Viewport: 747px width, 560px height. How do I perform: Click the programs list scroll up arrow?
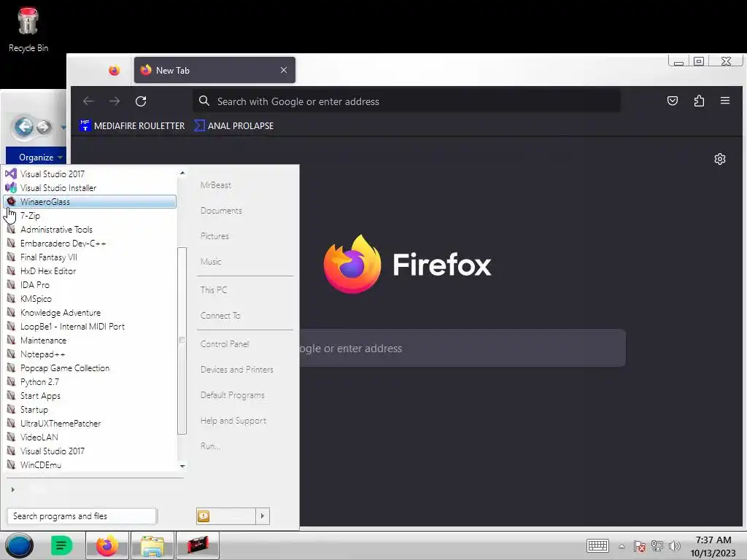pos(182,173)
